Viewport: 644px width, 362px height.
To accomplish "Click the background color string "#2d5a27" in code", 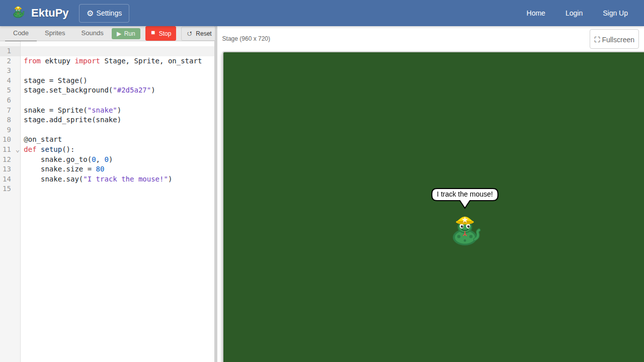I will pos(134,90).
